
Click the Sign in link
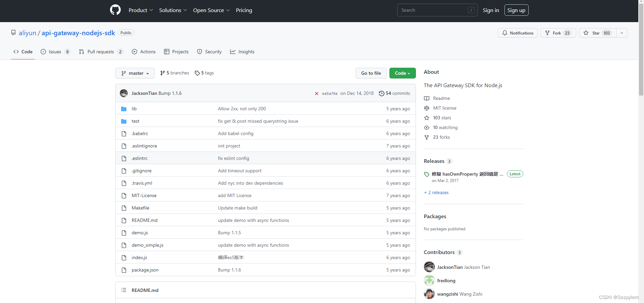491,10
